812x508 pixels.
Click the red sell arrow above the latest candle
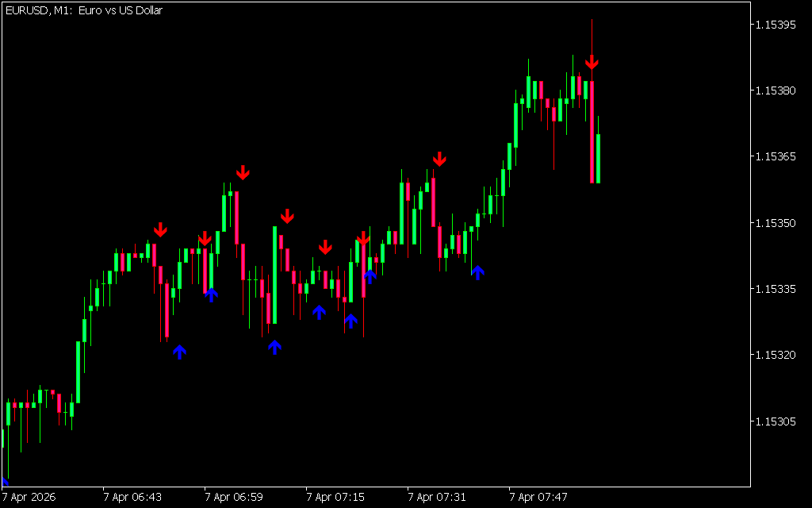tap(592, 63)
